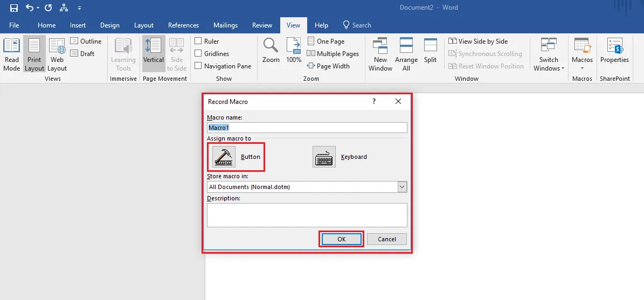Choose Multiple Pages zoom
644x300 pixels.
point(333,53)
